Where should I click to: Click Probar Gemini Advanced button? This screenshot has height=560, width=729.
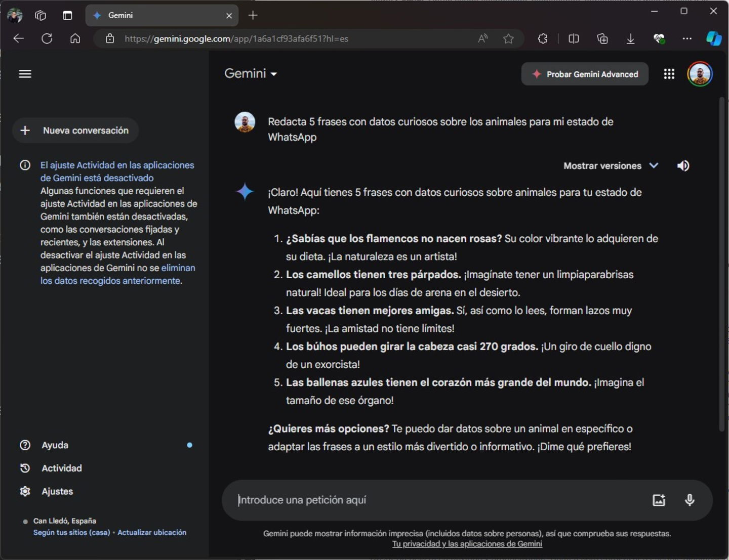pos(585,74)
